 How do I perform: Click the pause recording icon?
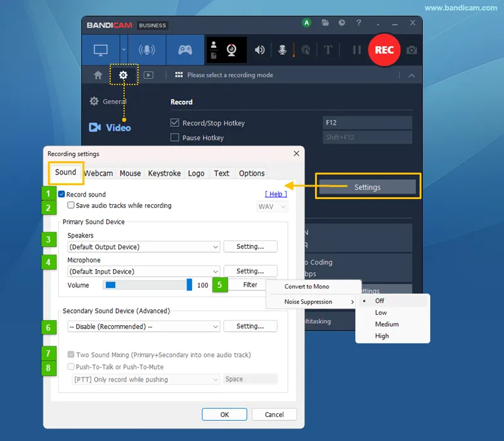(x=357, y=50)
